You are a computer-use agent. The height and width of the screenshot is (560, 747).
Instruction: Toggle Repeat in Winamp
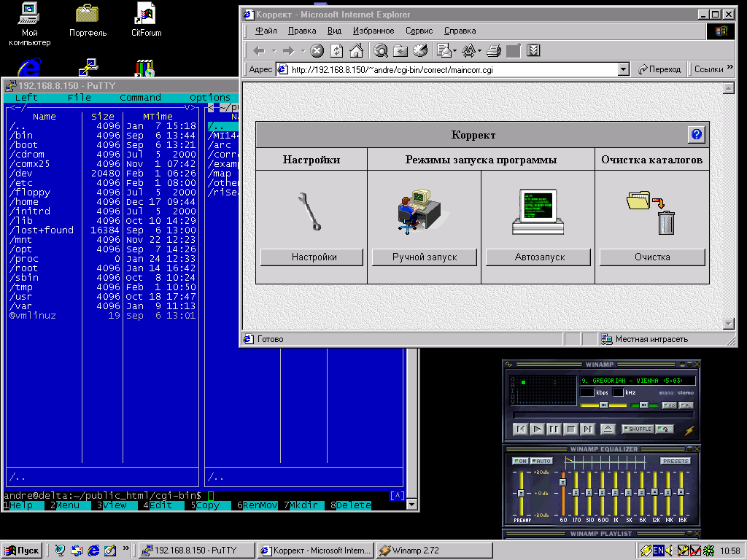[x=665, y=429]
